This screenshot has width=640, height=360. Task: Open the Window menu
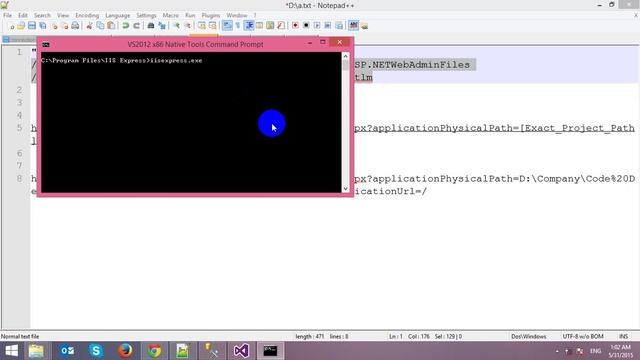237,16
